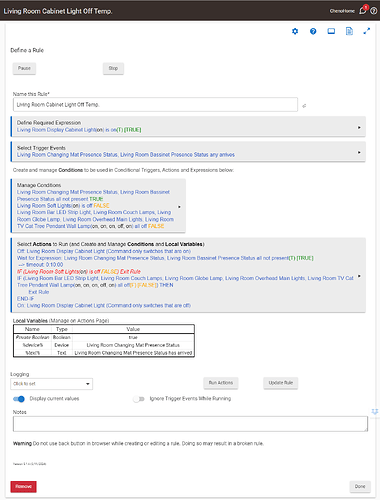Screen dimensions: 380x500
Task: Open the document page icon
Action: tap(349, 31)
